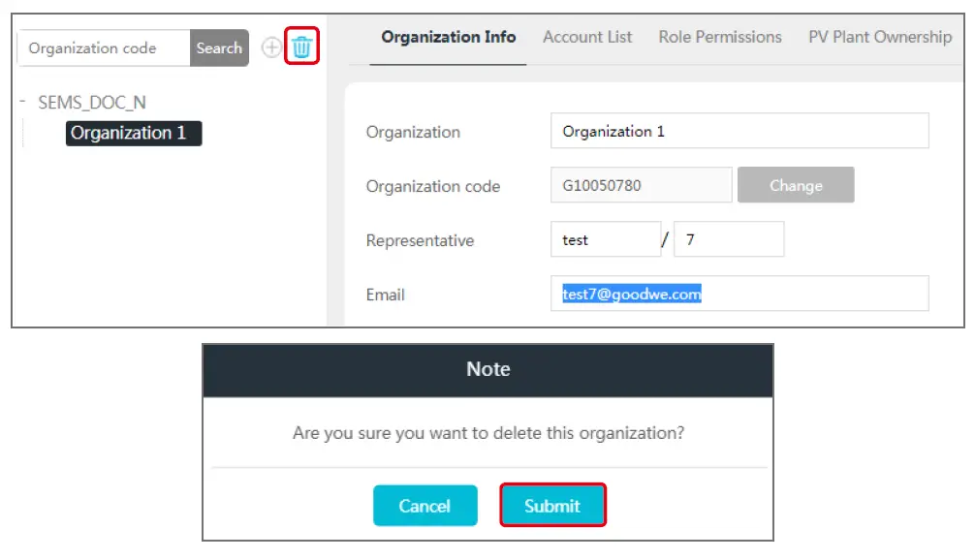Screen dimensions: 975x560
Task: Click the field showing value 7
Action: coord(729,238)
